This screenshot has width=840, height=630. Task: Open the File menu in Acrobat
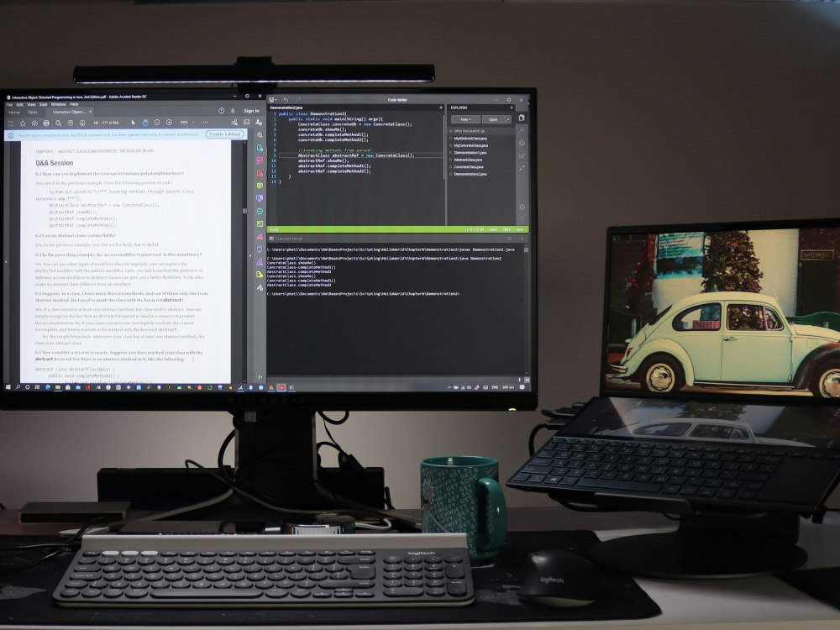[x=9, y=104]
